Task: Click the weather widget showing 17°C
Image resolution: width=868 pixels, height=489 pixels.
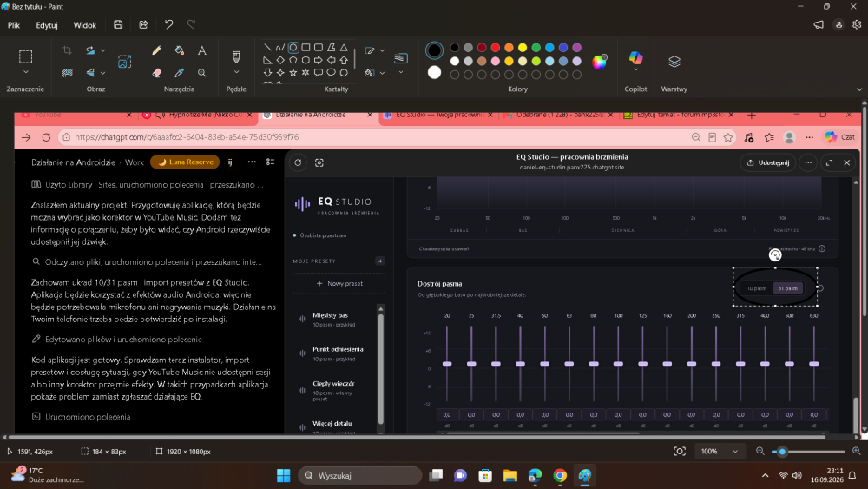Action: 47,475
